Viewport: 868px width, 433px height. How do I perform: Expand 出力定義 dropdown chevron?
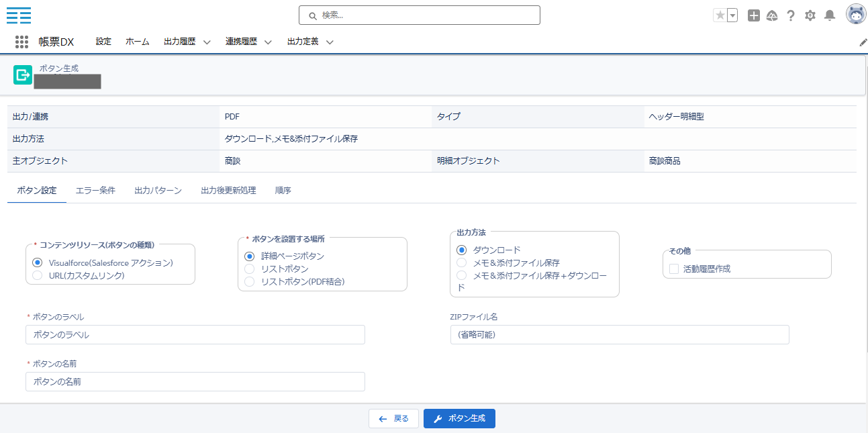point(330,42)
